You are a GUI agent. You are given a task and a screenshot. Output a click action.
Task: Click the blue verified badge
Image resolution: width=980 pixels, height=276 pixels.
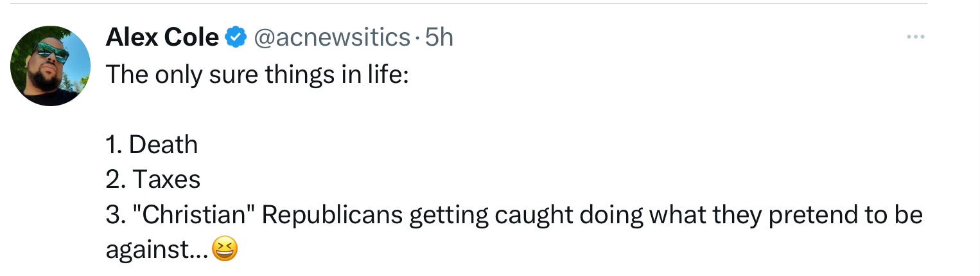pos(236,39)
